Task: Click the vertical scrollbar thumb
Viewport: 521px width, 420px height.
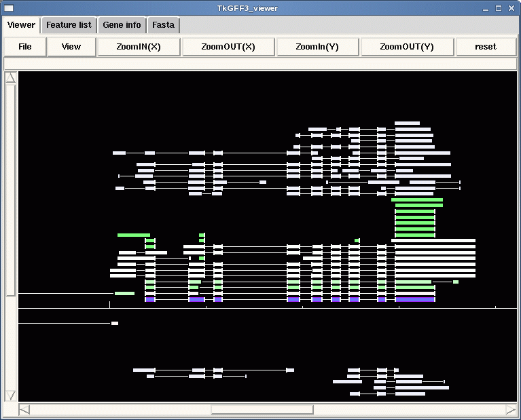Action: tap(11, 190)
